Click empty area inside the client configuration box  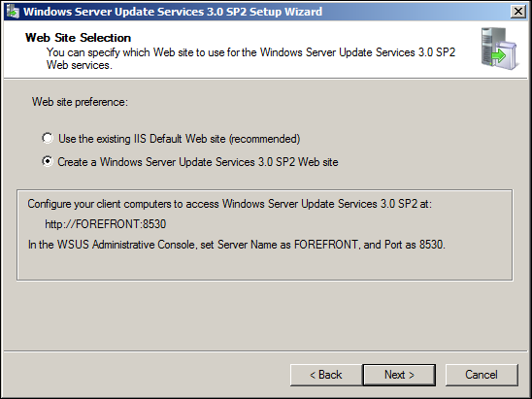265,266
